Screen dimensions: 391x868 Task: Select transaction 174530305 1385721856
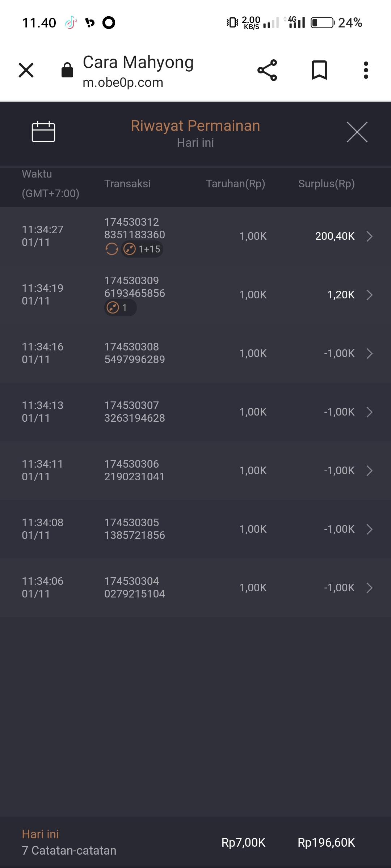[x=134, y=529]
